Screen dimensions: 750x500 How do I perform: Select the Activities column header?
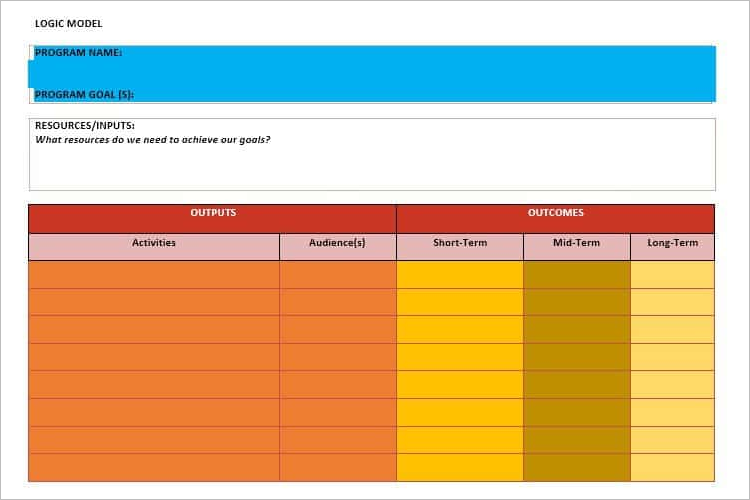coord(154,247)
